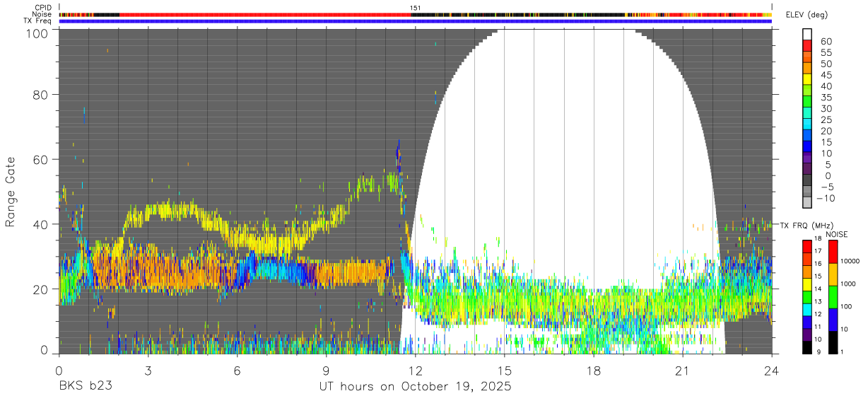
Task: Select the 'CPID' label above the plot
Action: pyautogui.click(x=42, y=8)
